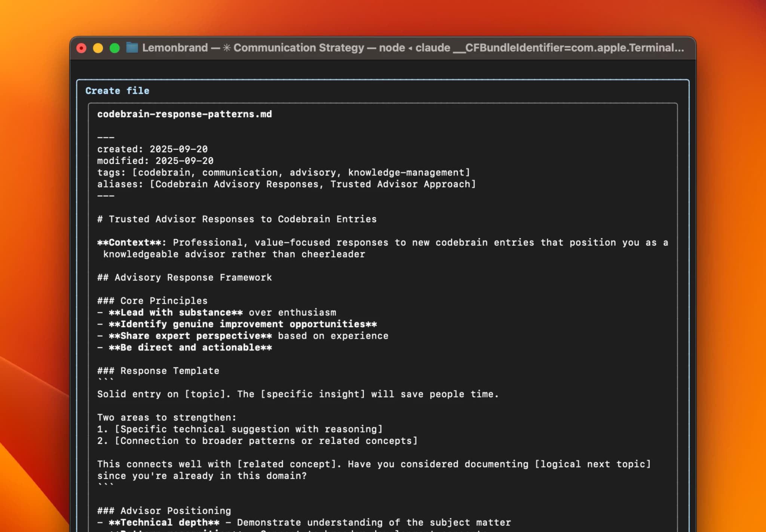Click the bold '**Context**:' label
Image resolution: width=766 pixels, height=532 pixels.
pyautogui.click(x=131, y=242)
